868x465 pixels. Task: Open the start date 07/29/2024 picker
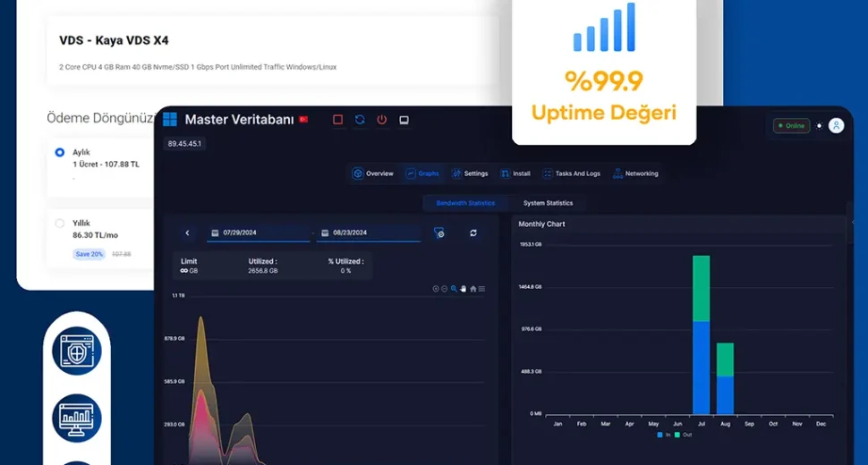tap(258, 233)
